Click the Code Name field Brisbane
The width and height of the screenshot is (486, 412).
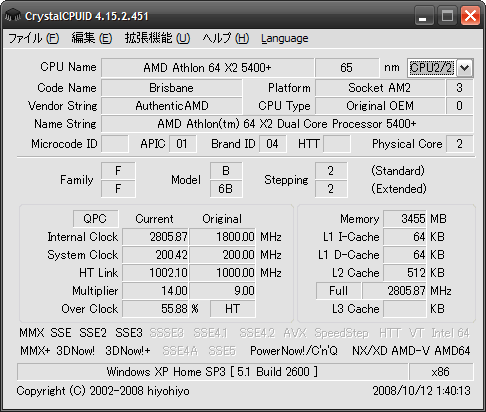pyautogui.click(x=171, y=88)
